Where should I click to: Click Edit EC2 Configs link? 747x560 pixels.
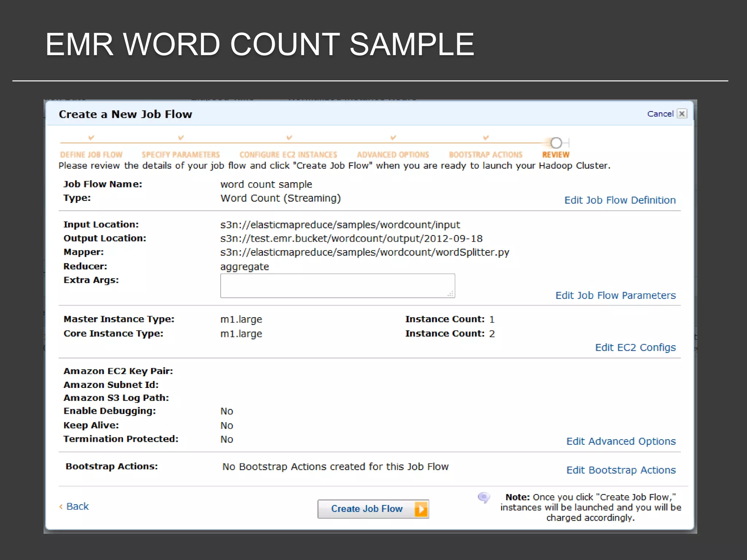(x=635, y=347)
